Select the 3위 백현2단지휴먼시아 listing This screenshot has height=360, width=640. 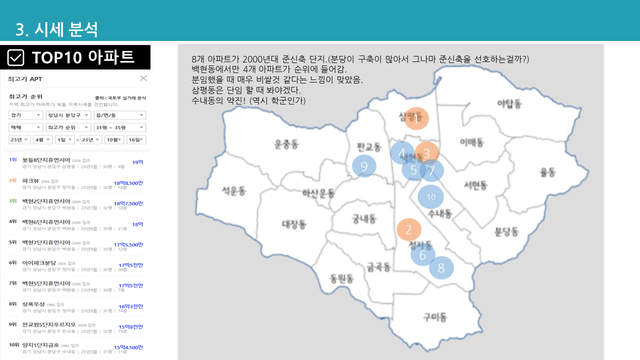76,204
